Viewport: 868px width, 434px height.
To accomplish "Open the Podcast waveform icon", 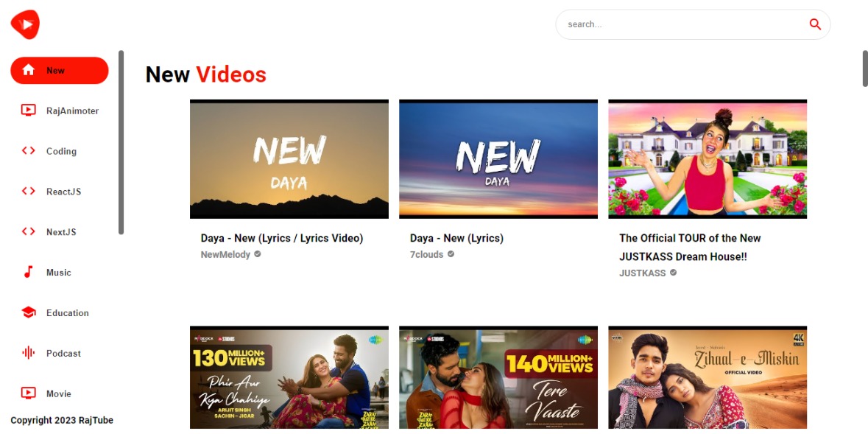I will (29, 353).
